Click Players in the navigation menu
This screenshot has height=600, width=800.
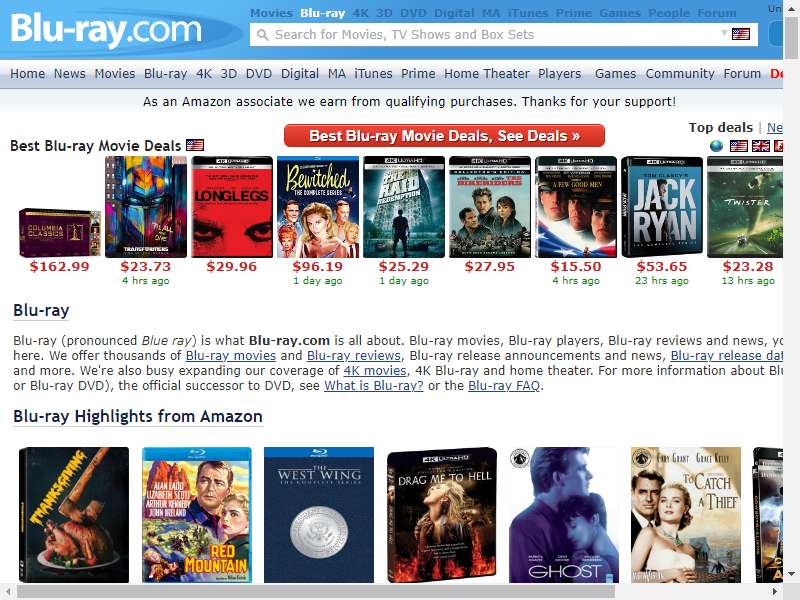pyautogui.click(x=559, y=73)
